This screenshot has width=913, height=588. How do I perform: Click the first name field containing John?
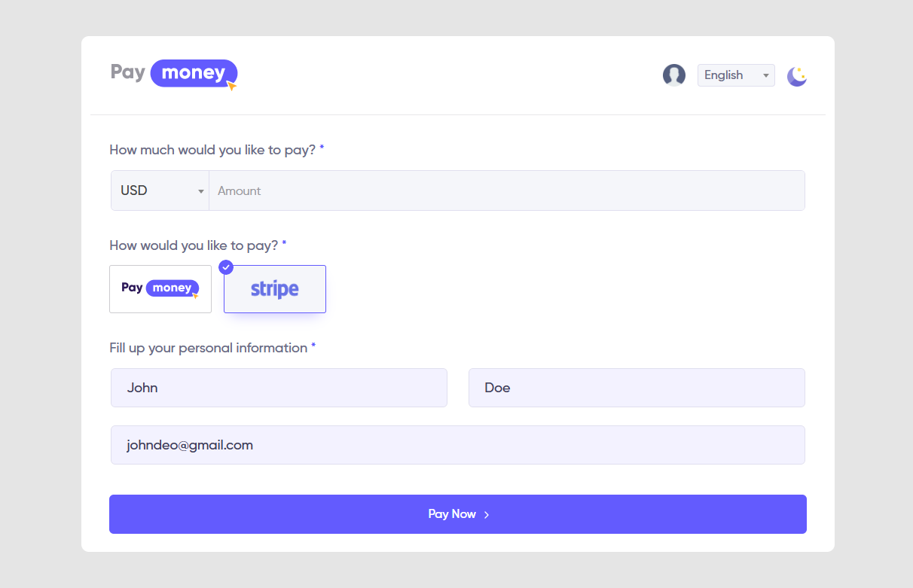279,388
